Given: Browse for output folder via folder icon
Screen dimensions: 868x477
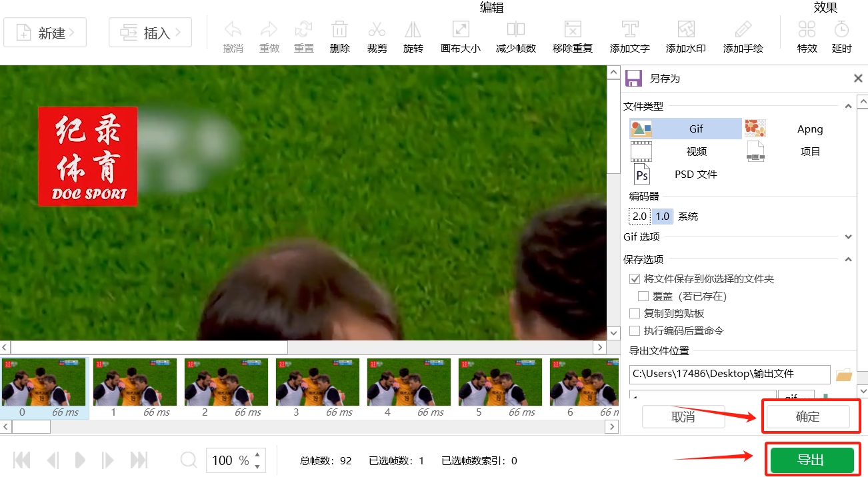Looking at the screenshot, I should coord(844,375).
